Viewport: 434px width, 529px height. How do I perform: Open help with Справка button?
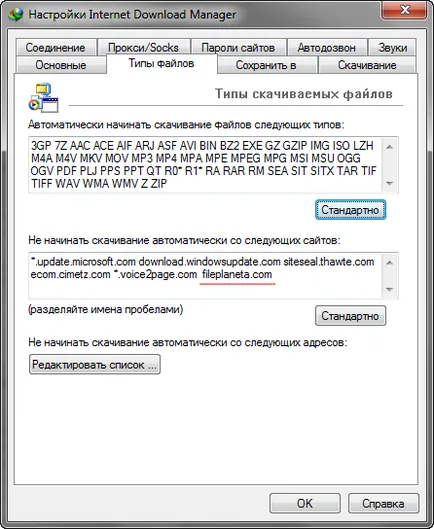point(383,503)
